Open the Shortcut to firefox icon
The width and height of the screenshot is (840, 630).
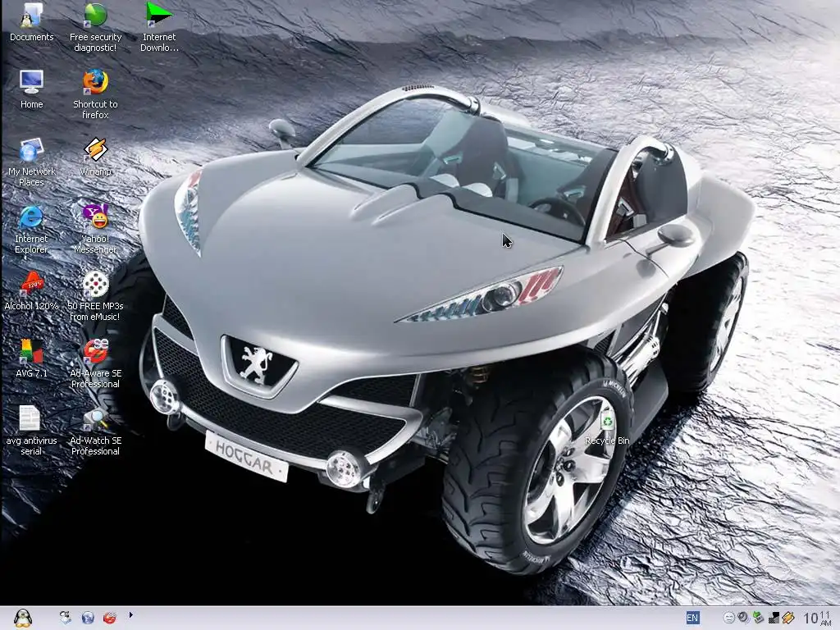pos(95,94)
